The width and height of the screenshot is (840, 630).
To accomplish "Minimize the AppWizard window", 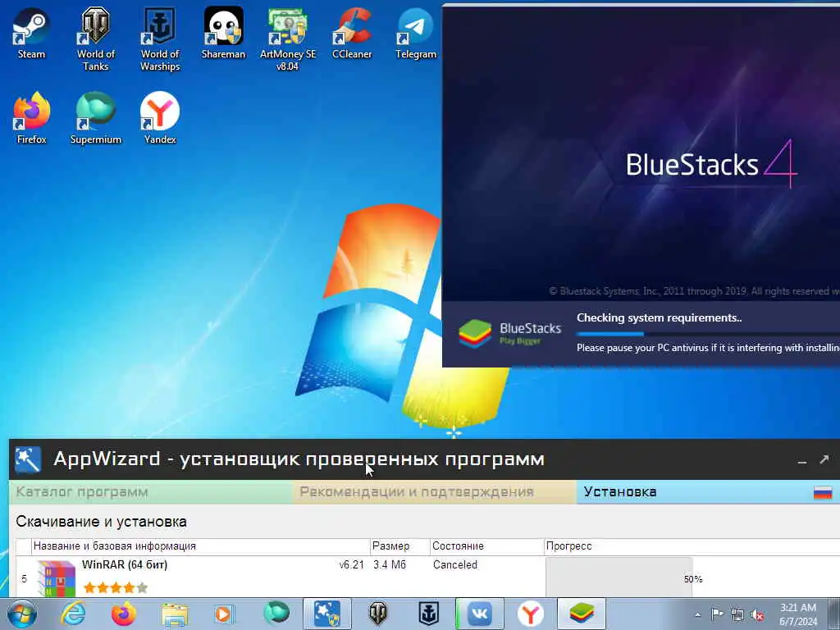I will point(802,461).
